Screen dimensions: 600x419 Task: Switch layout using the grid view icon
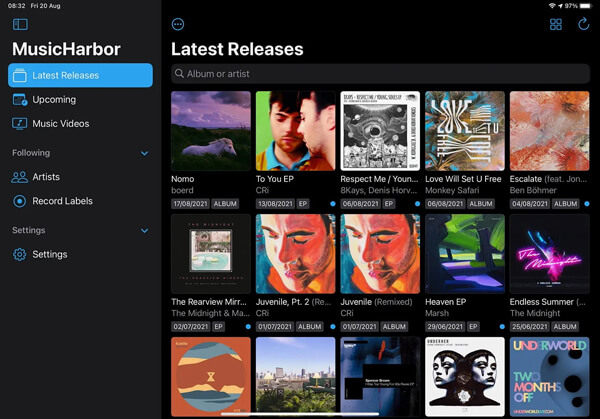pos(556,24)
